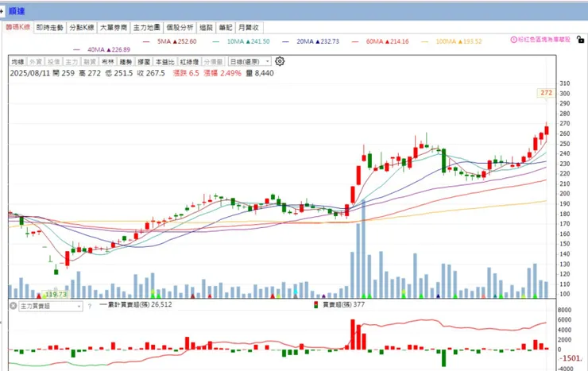Click the tallest red 主力買賣超 bar
The image size is (588, 371).
coord(353,334)
